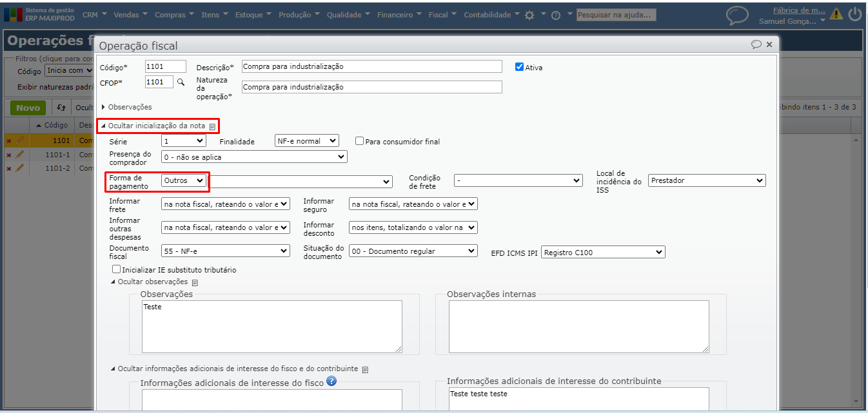
Task: Click the pencil edit icon for row 1101-1
Action: [19, 155]
